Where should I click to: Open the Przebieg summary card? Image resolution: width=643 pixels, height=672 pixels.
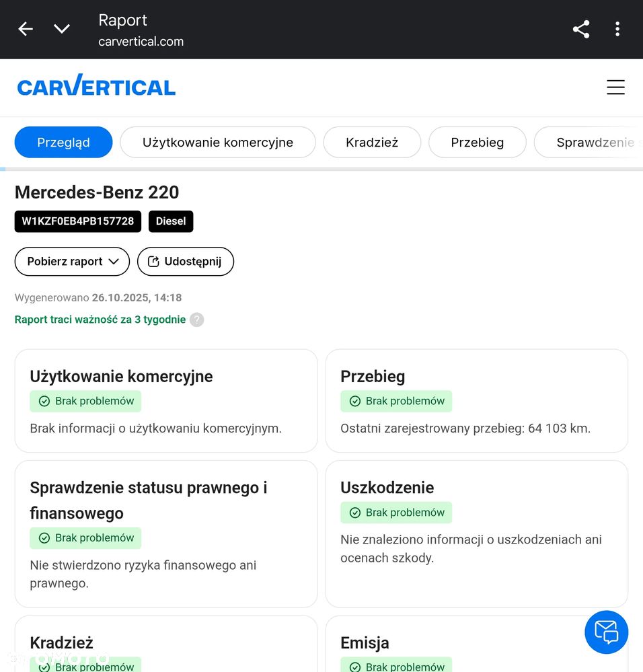(x=476, y=401)
